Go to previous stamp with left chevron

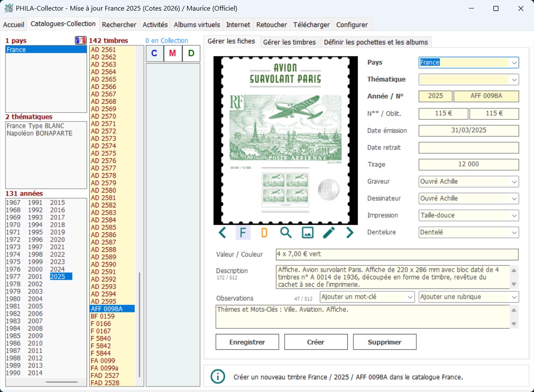(222, 232)
